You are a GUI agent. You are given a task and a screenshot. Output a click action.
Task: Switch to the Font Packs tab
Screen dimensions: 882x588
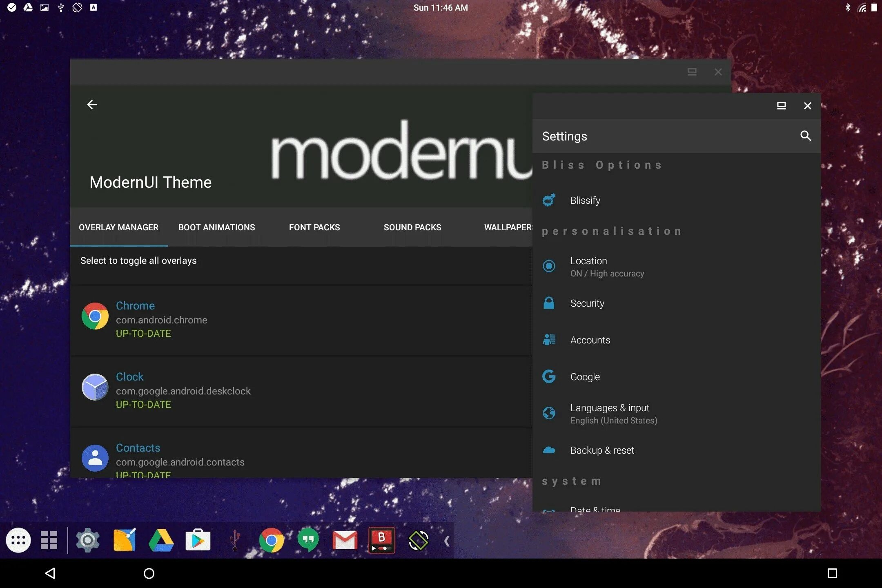(314, 227)
